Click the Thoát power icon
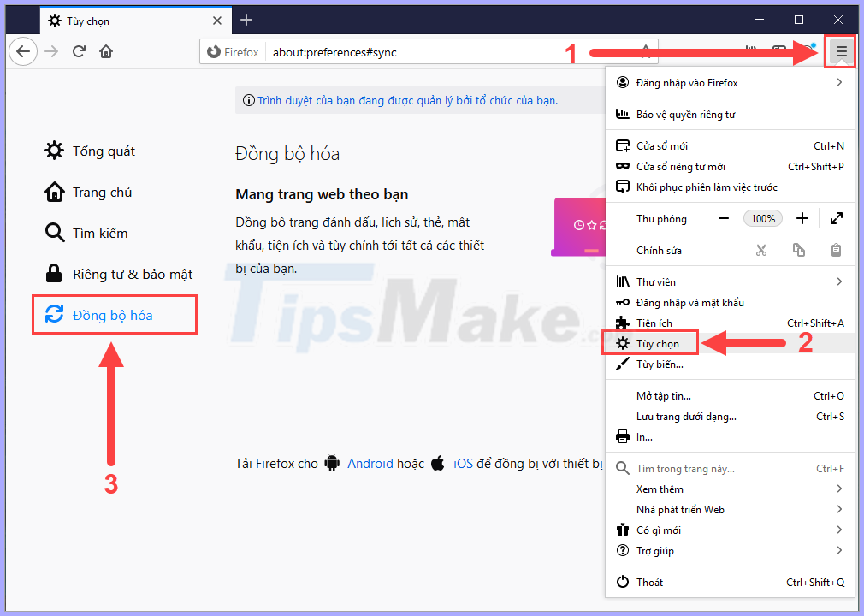The height and width of the screenshot is (616, 864). pyautogui.click(x=623, y=582)
